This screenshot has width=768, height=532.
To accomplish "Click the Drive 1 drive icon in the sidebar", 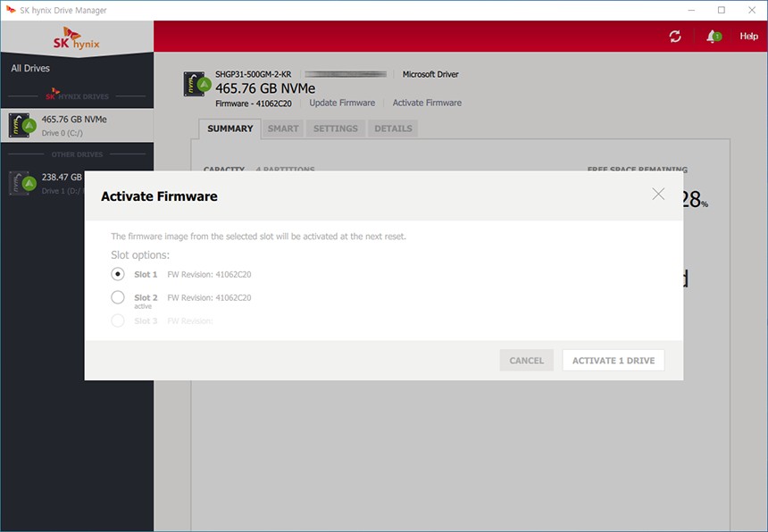I will 22,183.
